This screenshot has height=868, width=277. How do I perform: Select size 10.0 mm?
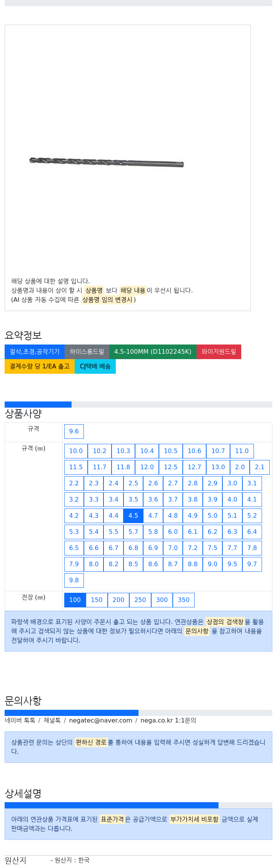pos(76,451)
